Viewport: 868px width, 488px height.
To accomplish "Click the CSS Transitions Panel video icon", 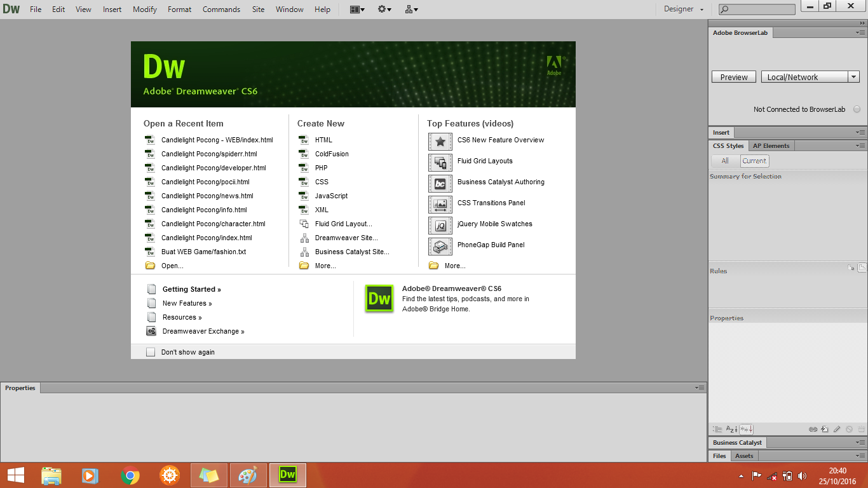I will (x=440, y=204).
